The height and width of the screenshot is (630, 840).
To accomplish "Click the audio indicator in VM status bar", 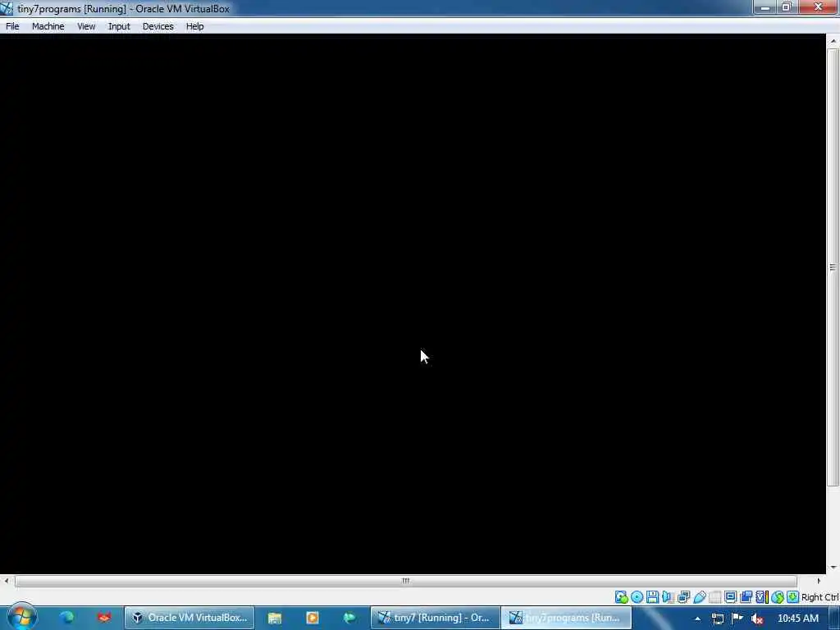I will point(668,597).
